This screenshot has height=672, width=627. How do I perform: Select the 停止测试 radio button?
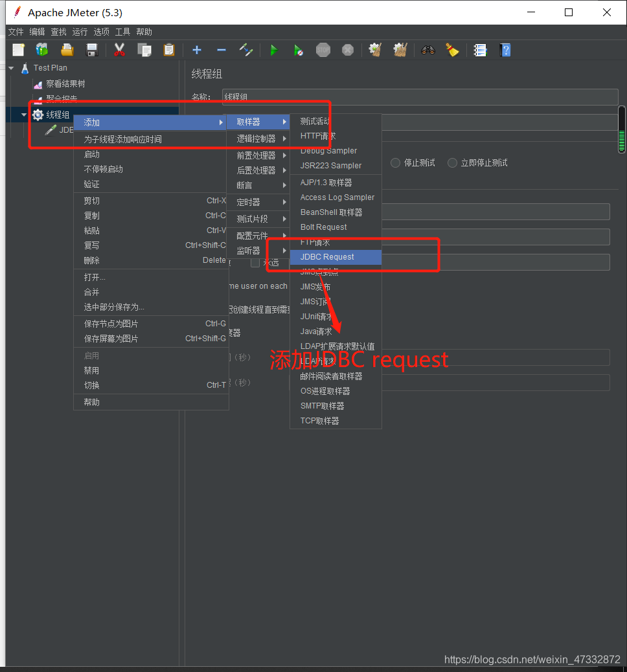[x=395, y=163]
